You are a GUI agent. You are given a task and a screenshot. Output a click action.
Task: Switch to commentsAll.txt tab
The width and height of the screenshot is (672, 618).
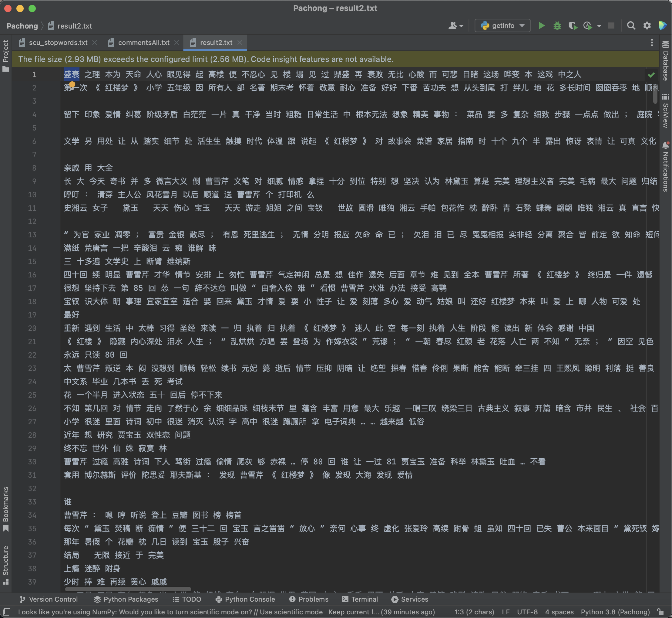144,42
